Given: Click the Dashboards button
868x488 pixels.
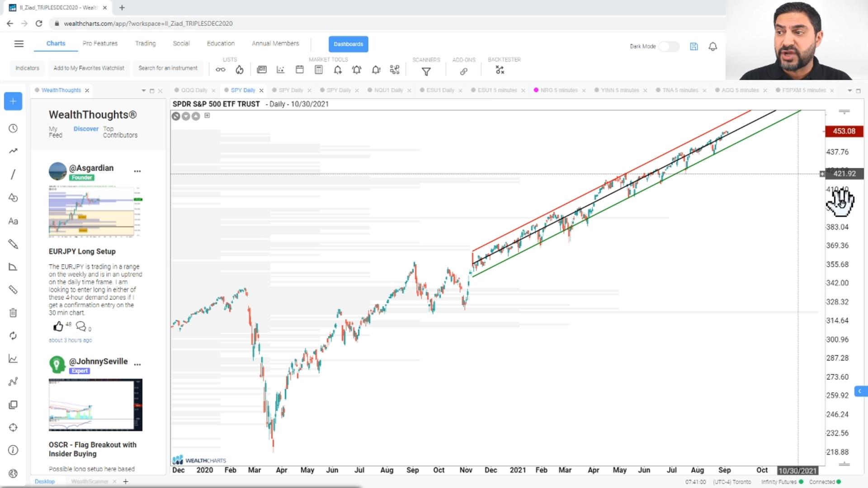Looking at the screenshot, I should pos(348,44).
